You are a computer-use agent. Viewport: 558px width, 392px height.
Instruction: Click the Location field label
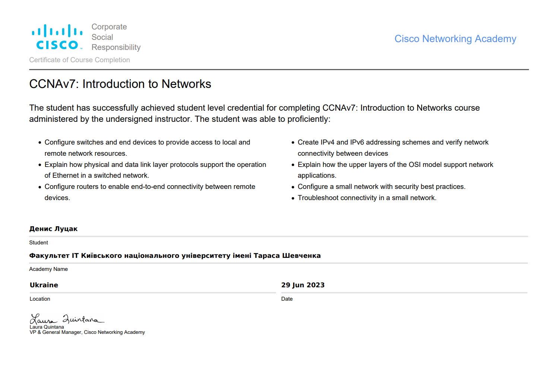40,299
